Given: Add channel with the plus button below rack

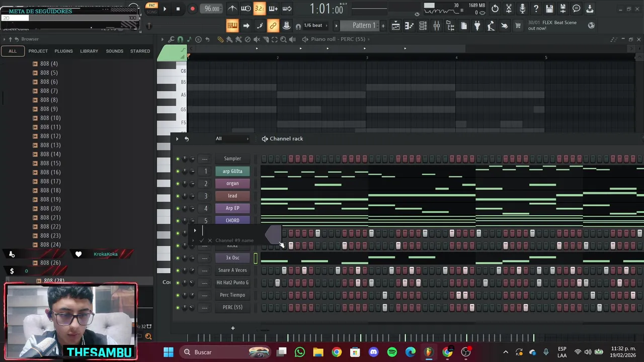Looking at the screenshot, I should point(232,328).
